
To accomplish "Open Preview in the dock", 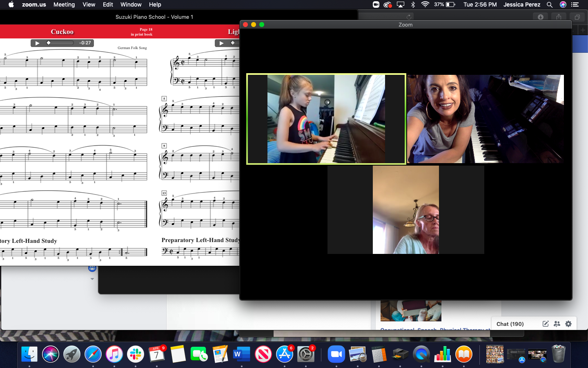I will pyautogui.click(x=358, y=354).
